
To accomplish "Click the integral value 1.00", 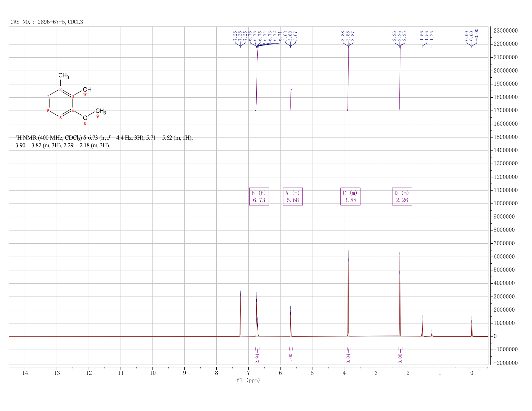I will point(291,358).
